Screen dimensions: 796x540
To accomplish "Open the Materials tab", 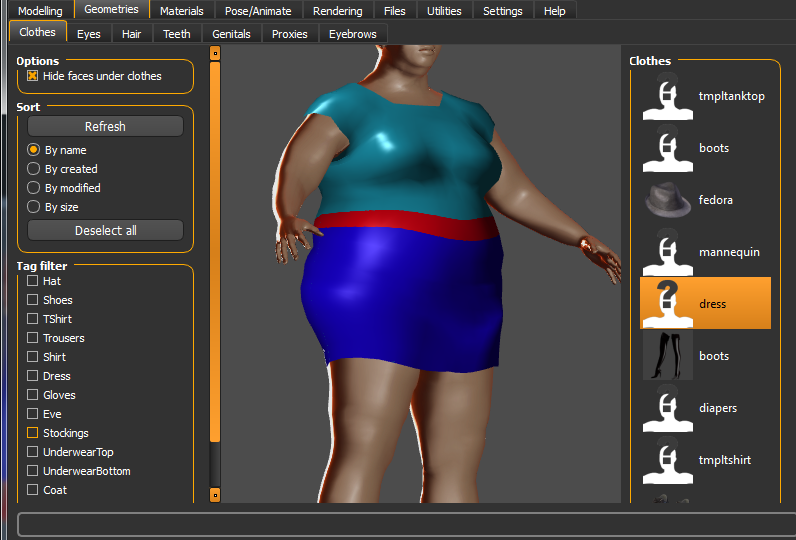I will click(x=182, y=11).
